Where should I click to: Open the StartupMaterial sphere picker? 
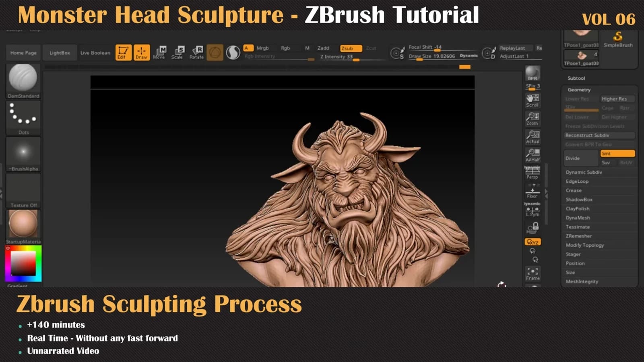pyautogui.click(x=23, y=227)
